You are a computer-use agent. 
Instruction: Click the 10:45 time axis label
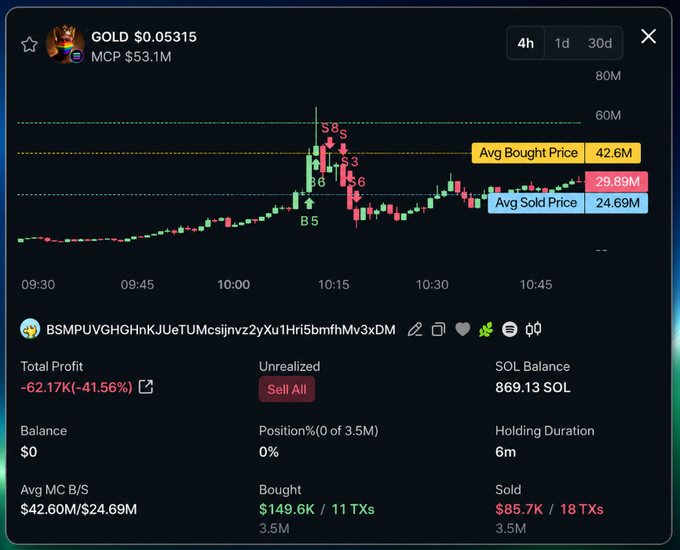[x=536, y=285]
